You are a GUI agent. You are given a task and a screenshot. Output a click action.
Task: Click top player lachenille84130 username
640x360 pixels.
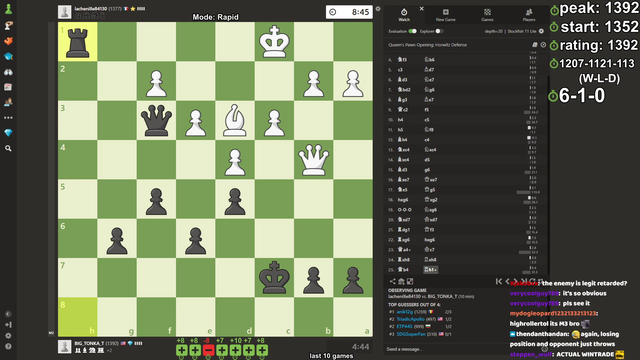point(91,9)
